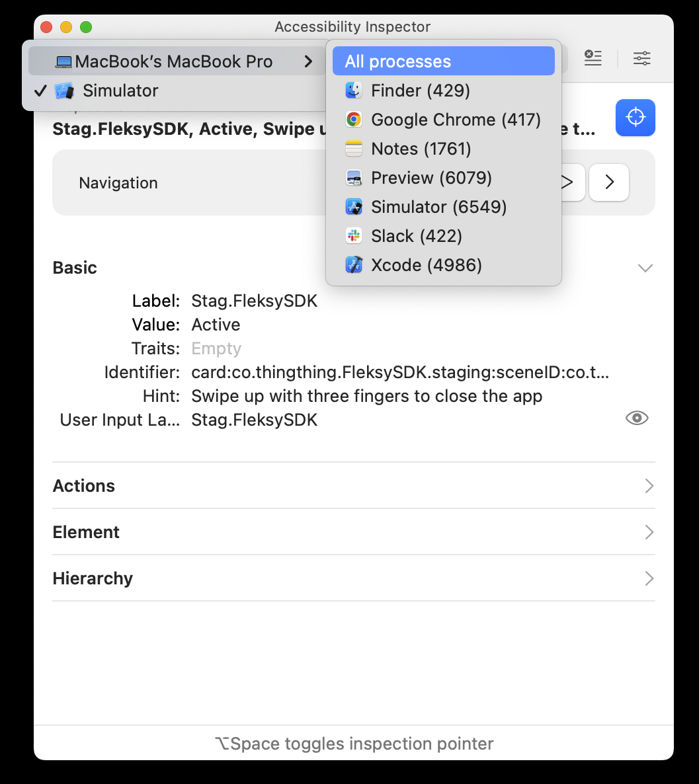Select Preview (6079) process
The height and width of the screenshot is (784, 699).
click(431, 178)
